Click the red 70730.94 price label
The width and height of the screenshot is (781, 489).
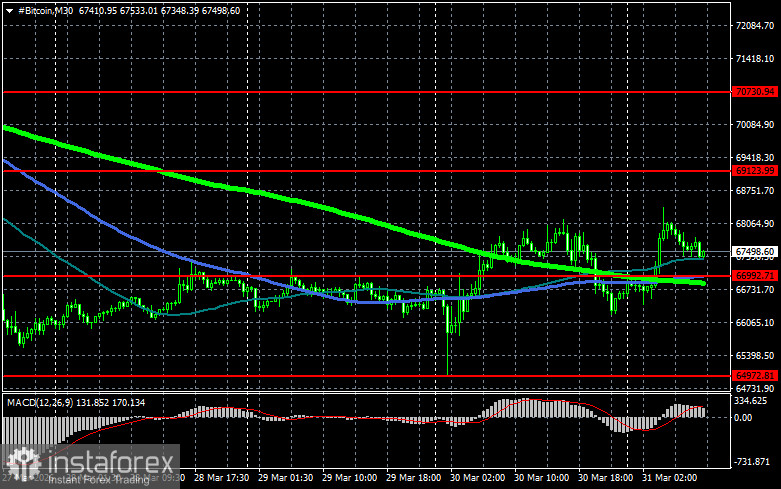[x=755, y=92]
